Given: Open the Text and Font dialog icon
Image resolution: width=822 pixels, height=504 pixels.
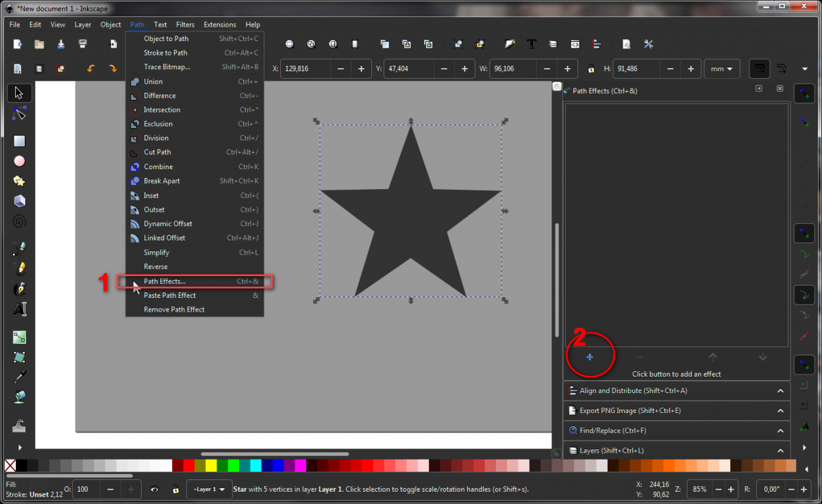Looking at the screenshot, I should [x=532, y=43].
